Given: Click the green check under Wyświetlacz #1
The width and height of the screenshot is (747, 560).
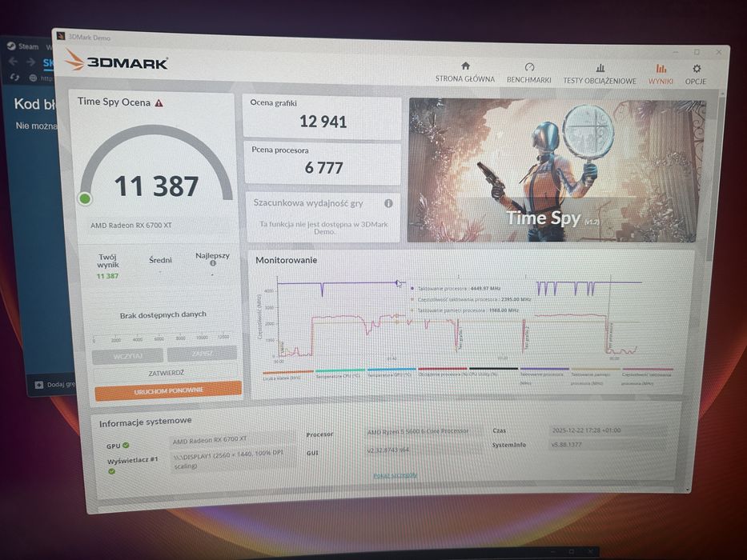Looking at the screenshot, I should [111, 471].
